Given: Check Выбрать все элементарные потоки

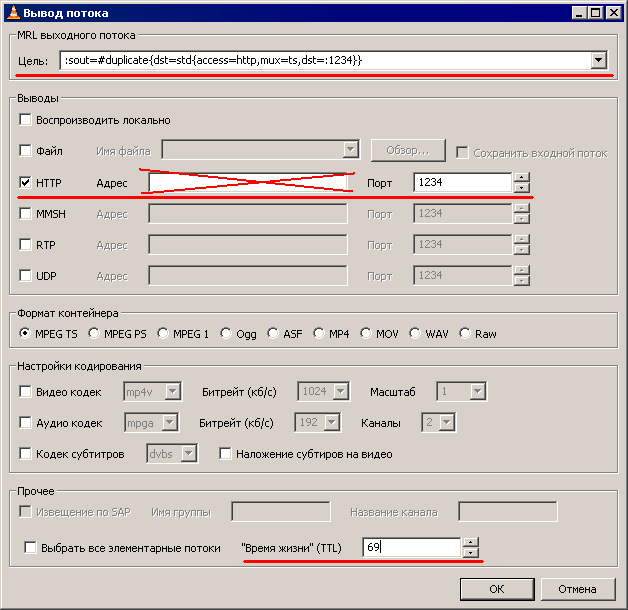Looking at the screenshot, I should pyautogui.click(x=30, y=547).
